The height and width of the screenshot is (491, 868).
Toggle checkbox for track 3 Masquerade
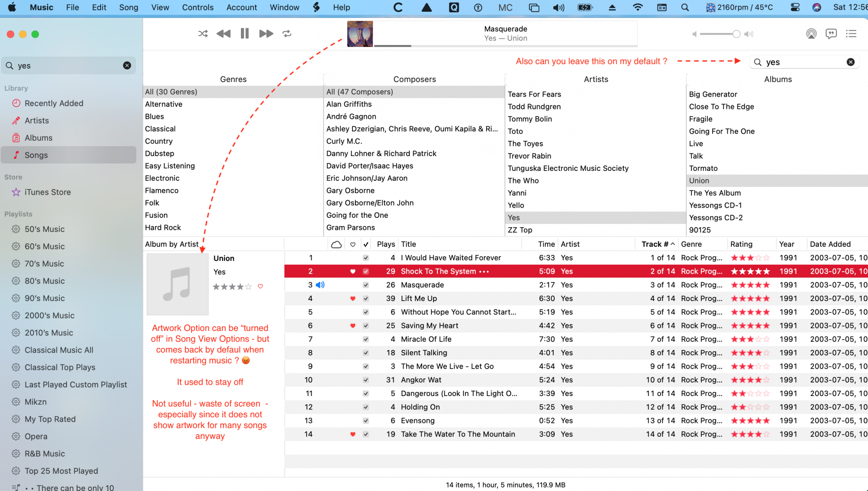366,285
